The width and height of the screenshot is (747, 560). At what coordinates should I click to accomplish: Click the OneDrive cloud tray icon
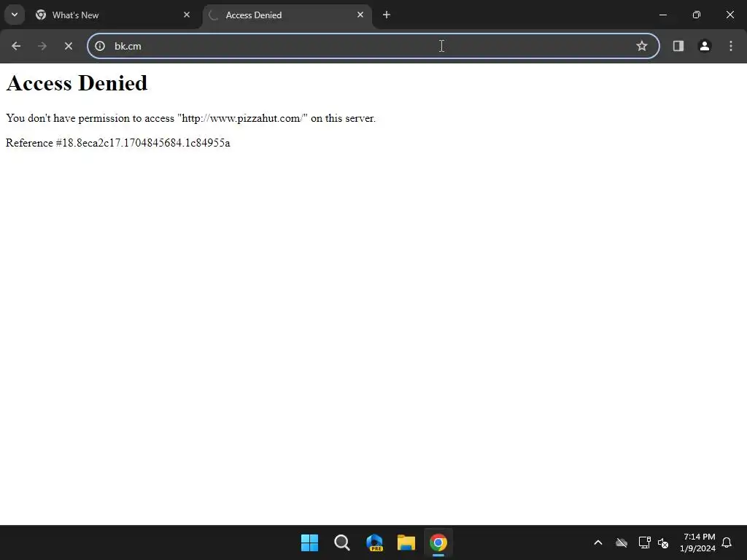(622, 542)
